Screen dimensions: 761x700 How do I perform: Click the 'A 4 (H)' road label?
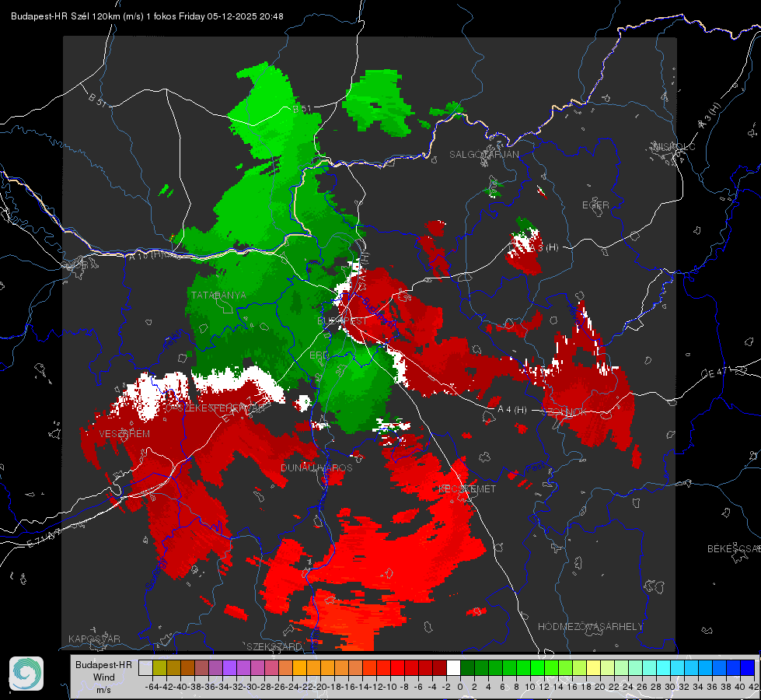click(512, 410)
